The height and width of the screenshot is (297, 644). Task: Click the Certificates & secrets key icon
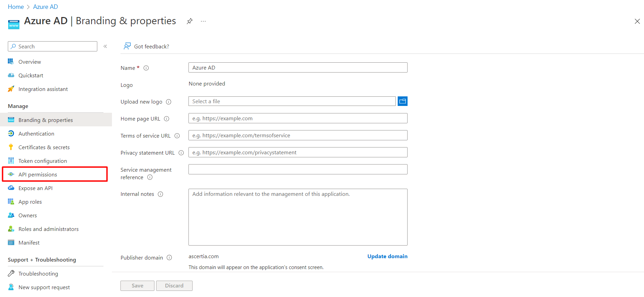click(x=11, y=147)
